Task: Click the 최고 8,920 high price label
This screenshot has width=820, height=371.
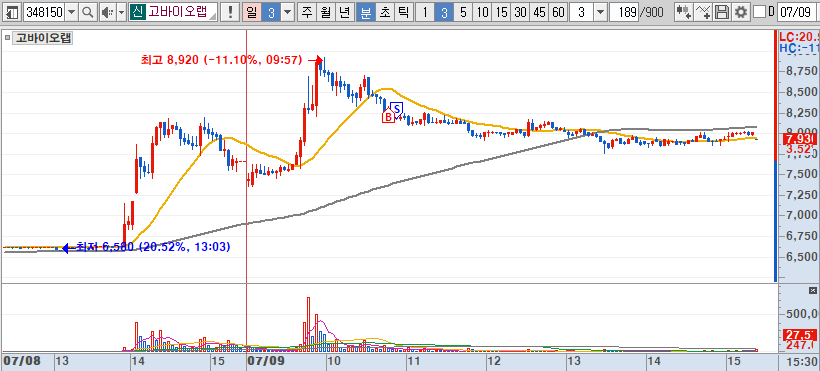Action: (221, 60)
